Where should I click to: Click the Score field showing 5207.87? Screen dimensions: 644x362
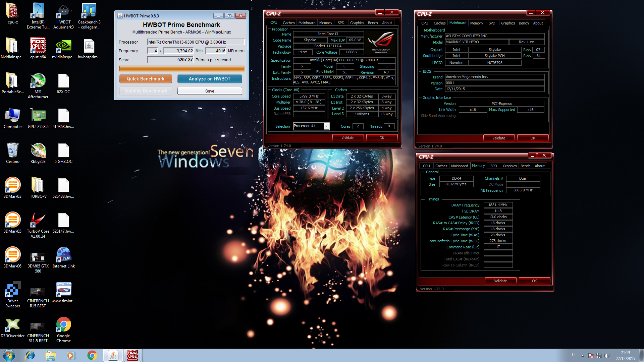click(170, 60)
